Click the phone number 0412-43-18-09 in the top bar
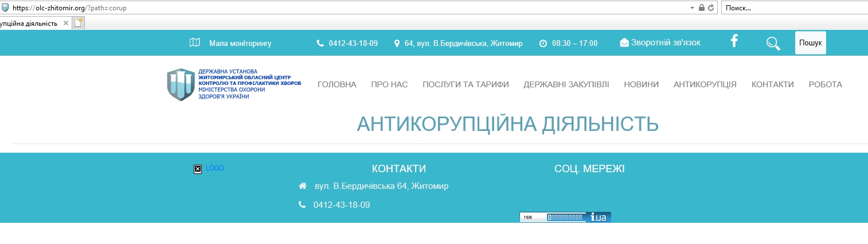This screenshot has width=868, height=244. (x=353, y=43)
